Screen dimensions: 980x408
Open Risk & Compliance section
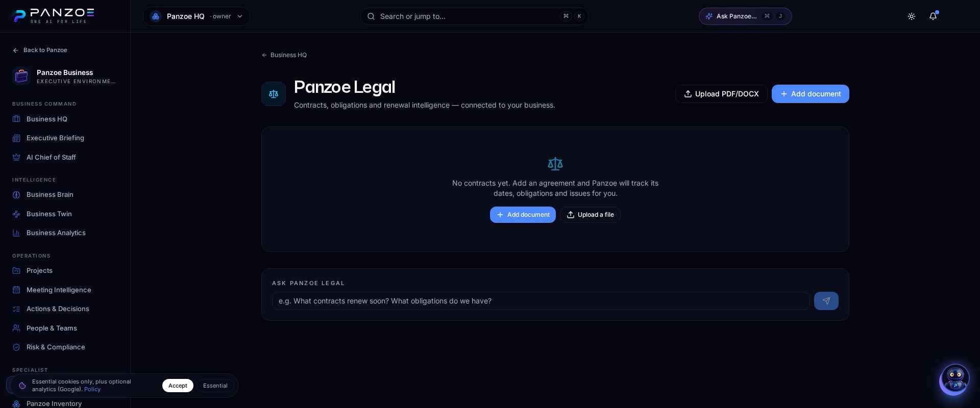tap(65, 347)
